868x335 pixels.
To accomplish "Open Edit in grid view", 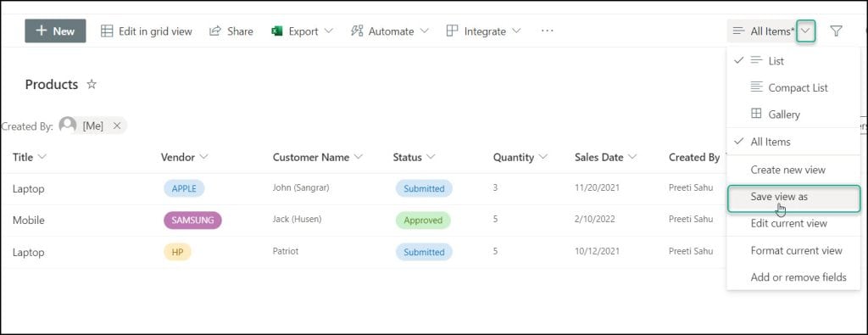I will (x=146, y=31).
